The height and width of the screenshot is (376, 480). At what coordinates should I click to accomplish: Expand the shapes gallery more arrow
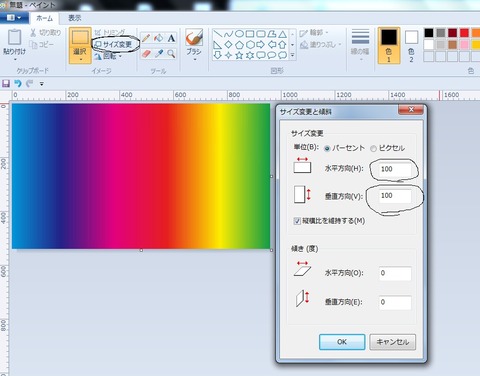292,55
